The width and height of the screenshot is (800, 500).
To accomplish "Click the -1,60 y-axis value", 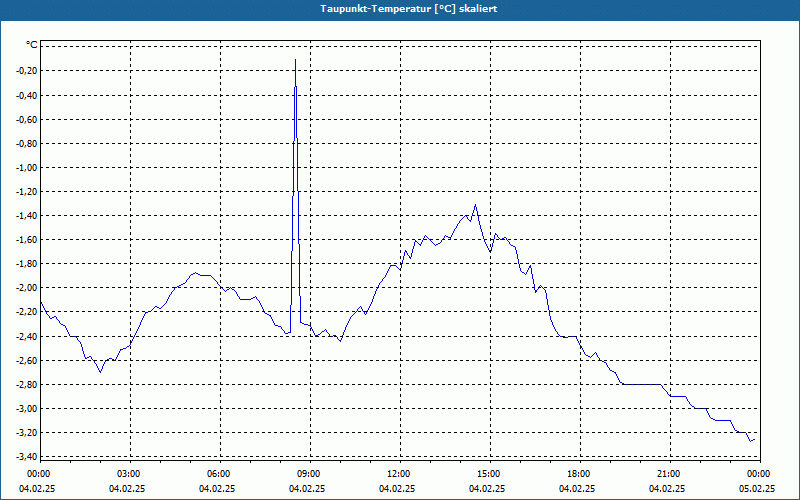I will pyautogui.click(x=27, y=240).
